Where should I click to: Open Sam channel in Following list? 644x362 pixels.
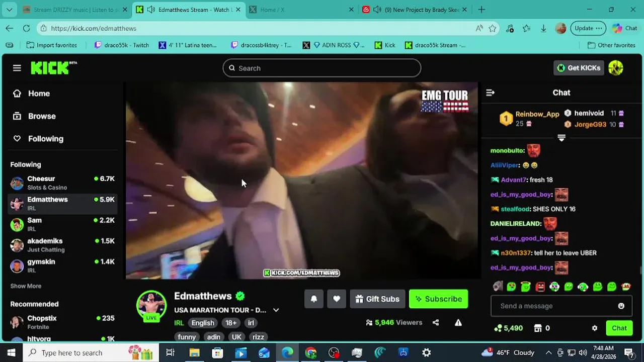click(x=63, y=224)
